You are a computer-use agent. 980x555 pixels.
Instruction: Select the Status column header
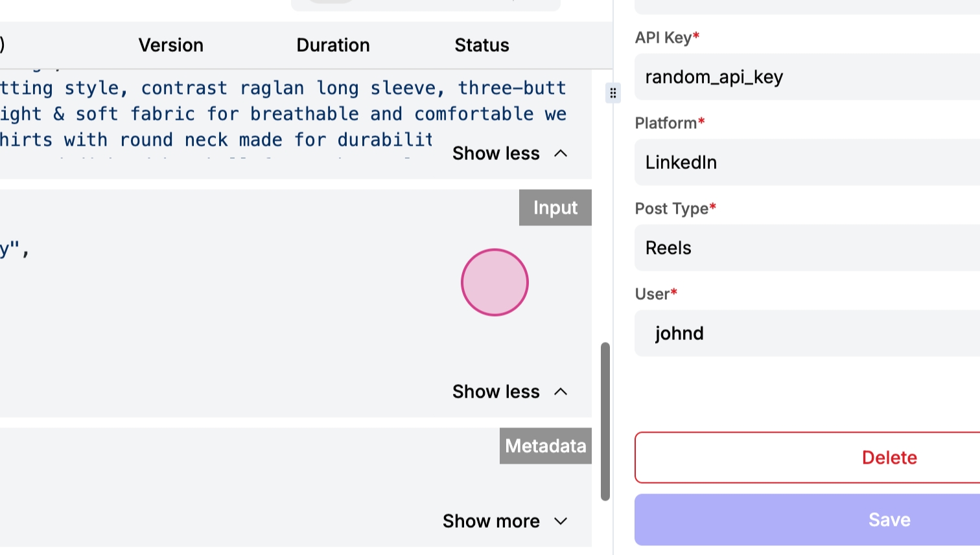tap(482, 45)
